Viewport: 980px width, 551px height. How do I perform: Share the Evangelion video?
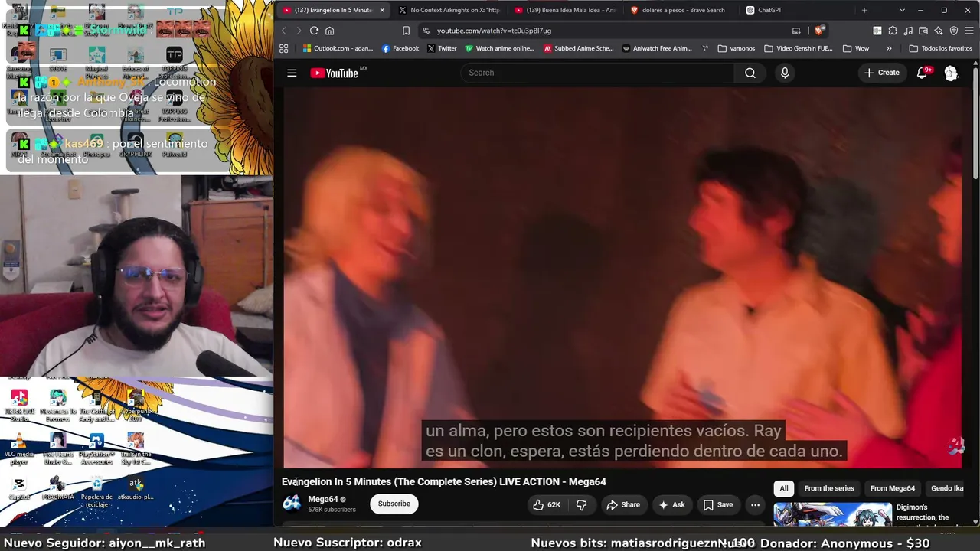[x=623, y=504]
